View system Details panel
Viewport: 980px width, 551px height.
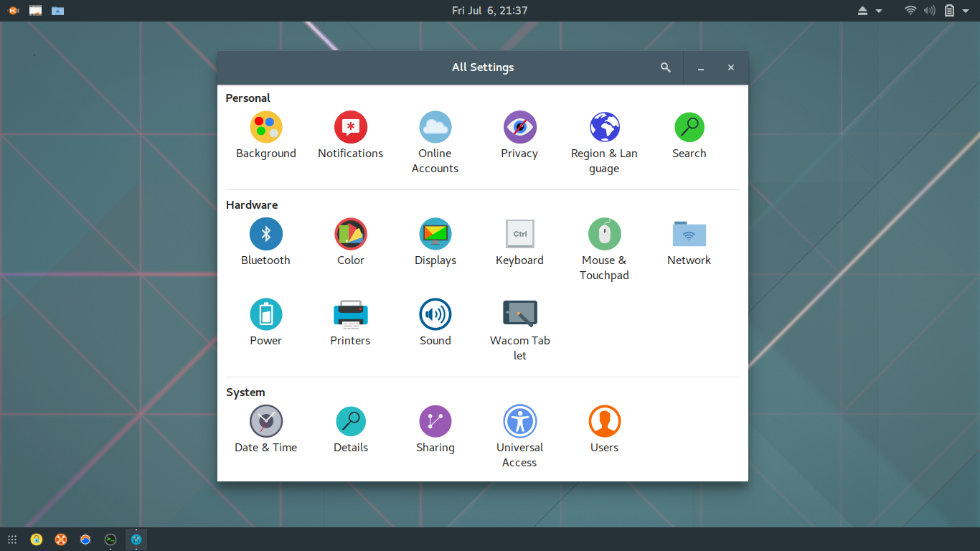tap(351, 430)
